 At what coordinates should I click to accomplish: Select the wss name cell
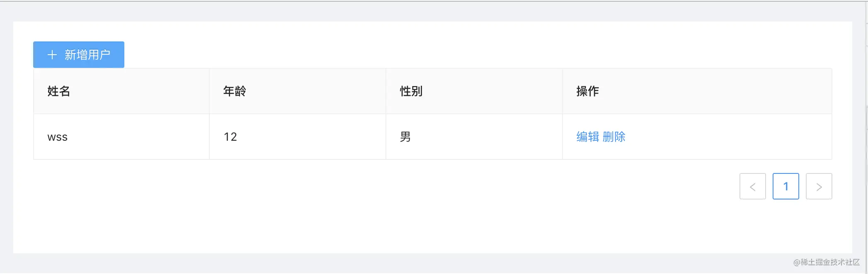pos(58,137)
